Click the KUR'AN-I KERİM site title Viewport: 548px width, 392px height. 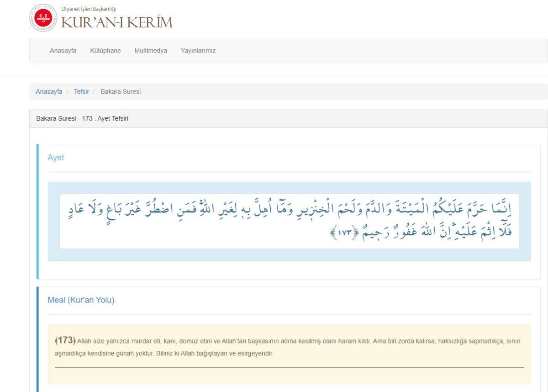tap(117, 22)
